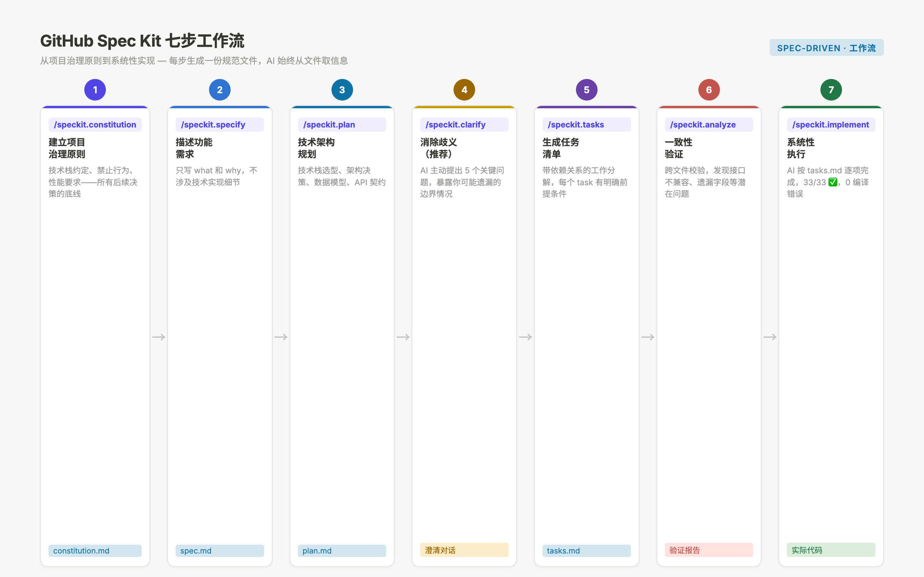Click the step 1 number circle
924x577 pixels.
95,90
